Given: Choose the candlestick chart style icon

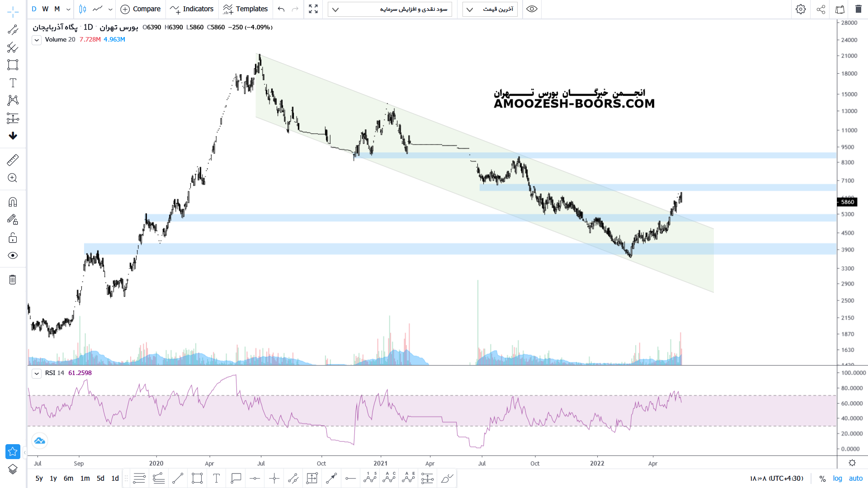Looking at the screenshot, I should click(82, 9).
